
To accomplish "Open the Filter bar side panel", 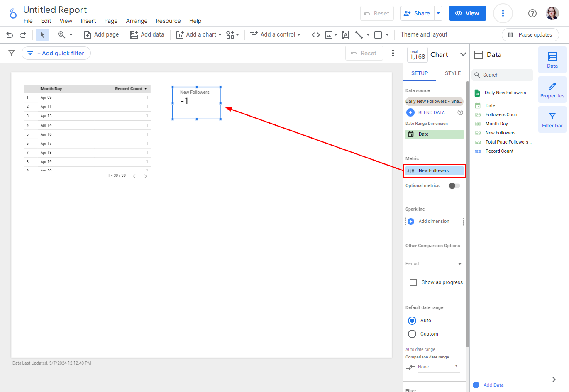I will point(552,119).
